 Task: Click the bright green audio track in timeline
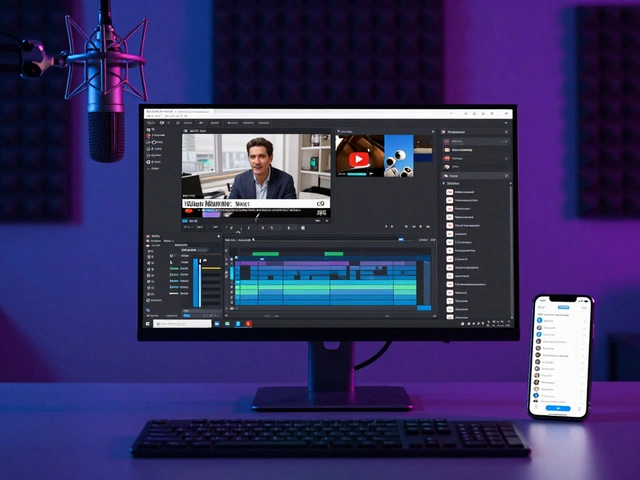click(x=326, y=287)
